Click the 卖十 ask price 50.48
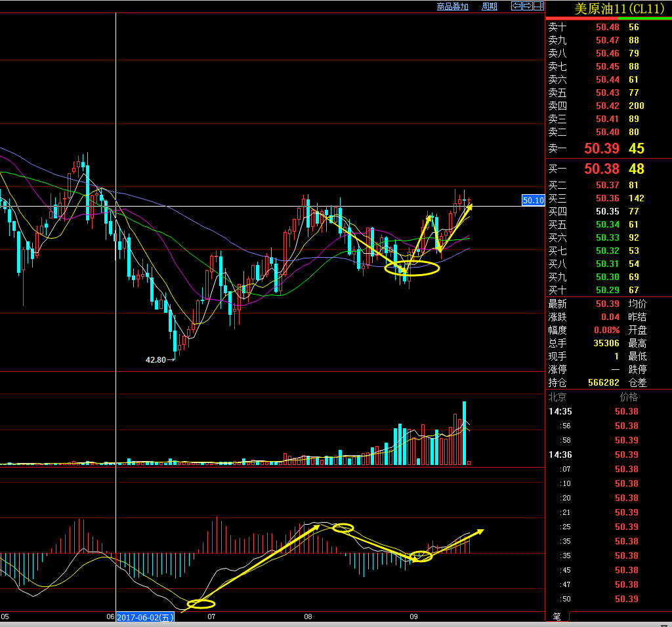672x627 pixels. coord(607,27)
